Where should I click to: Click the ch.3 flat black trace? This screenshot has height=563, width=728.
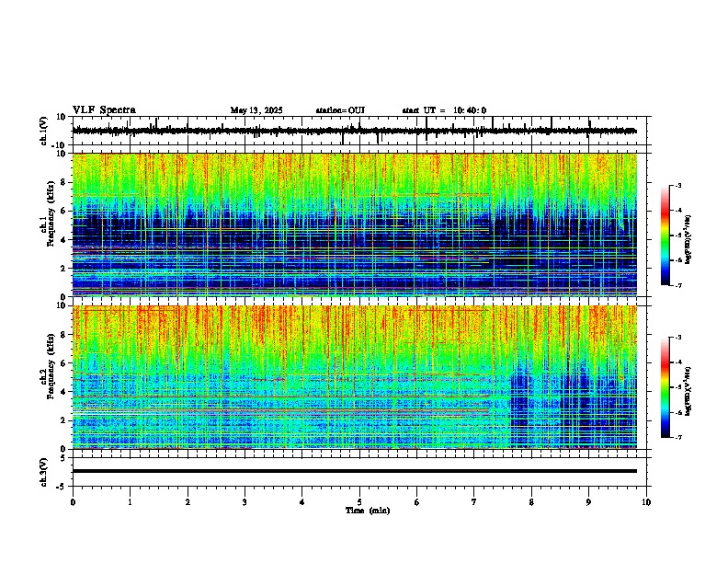(355, 471)
